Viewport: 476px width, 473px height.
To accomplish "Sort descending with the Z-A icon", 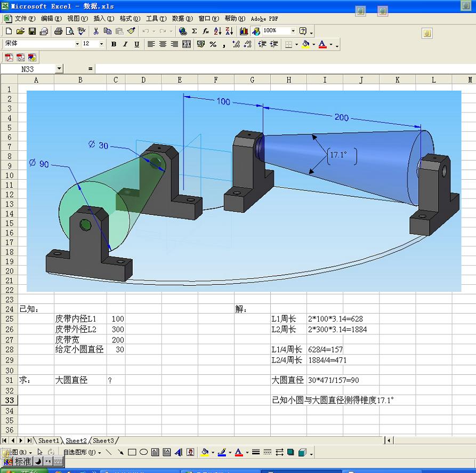I will [229, 31].
